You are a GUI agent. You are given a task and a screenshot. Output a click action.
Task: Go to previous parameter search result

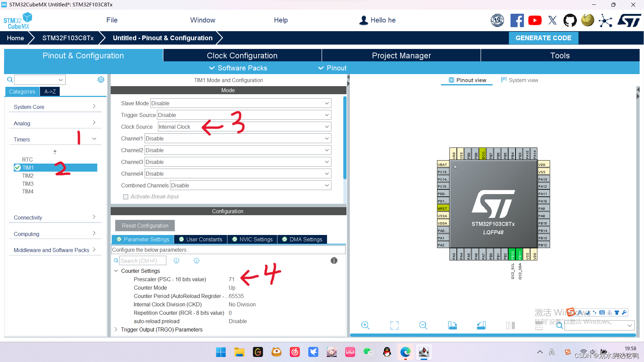point(176,260)
